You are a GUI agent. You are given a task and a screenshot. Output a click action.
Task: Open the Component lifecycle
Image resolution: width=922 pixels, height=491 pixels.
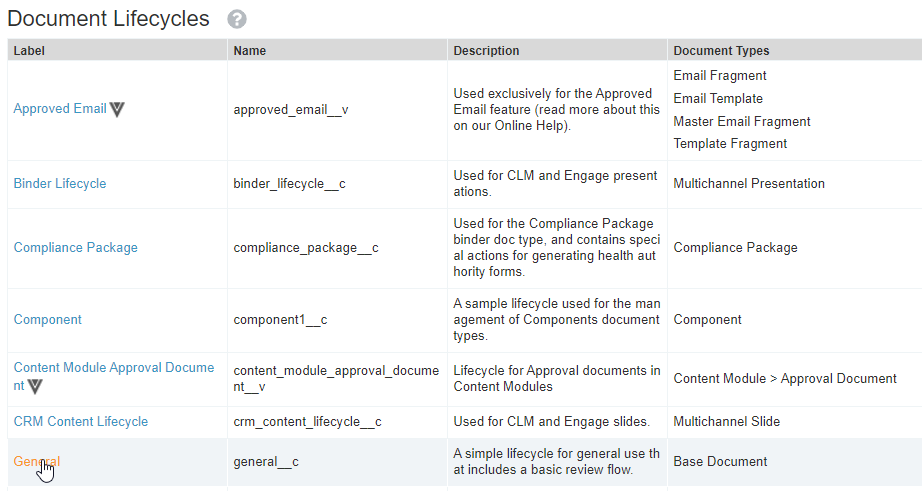point(47,320)
